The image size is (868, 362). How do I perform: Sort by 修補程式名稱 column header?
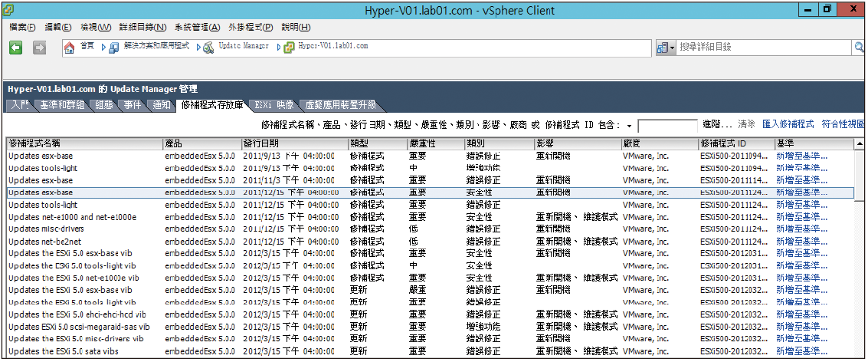point(85,143)
